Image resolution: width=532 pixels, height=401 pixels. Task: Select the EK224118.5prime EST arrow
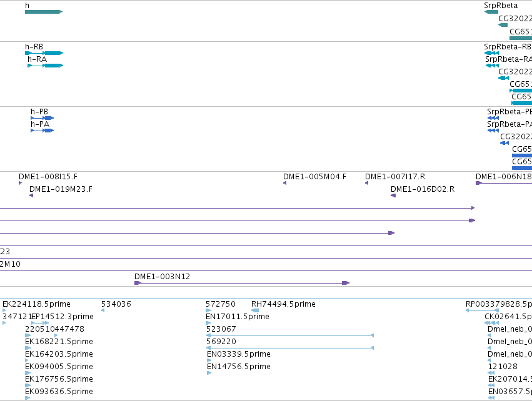4,310
